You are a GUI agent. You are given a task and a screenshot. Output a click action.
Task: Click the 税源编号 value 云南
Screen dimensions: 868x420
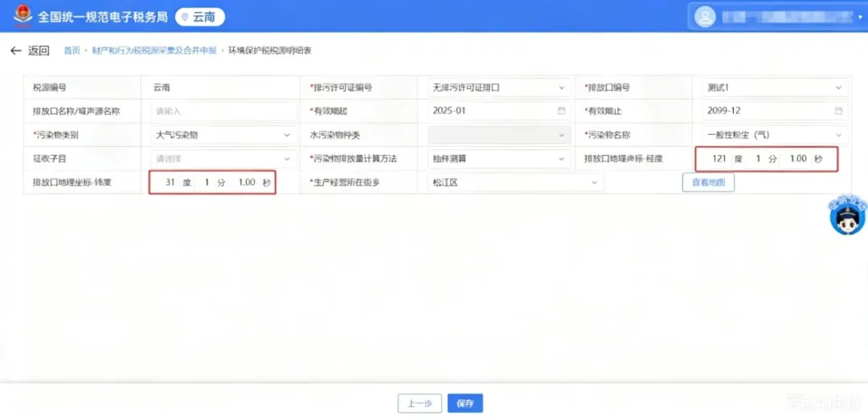pos(162,88)
